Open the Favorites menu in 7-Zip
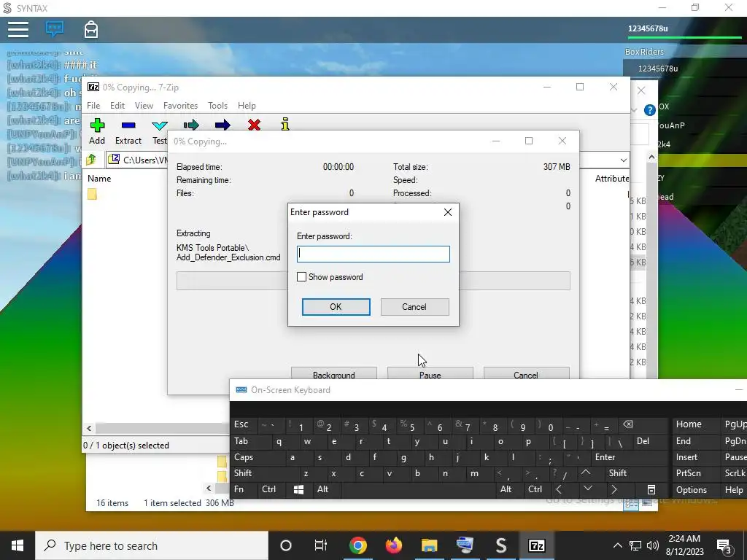The image size is (747, 560). (x=181, y=106)
